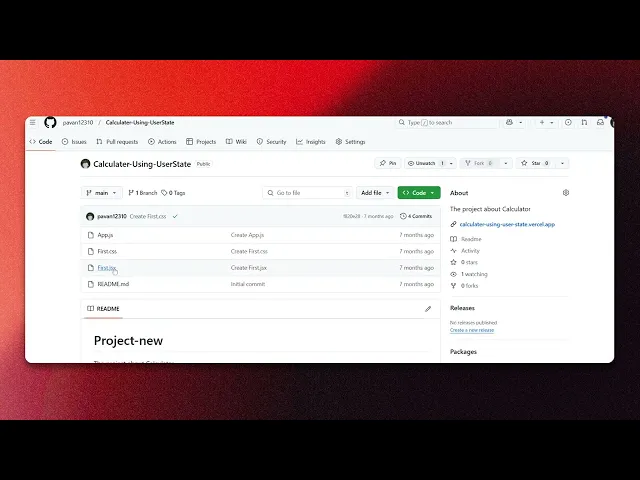Open the hamburger navigation menu
This screenshot has height=480, width=640.
click(x=33, y=122)
